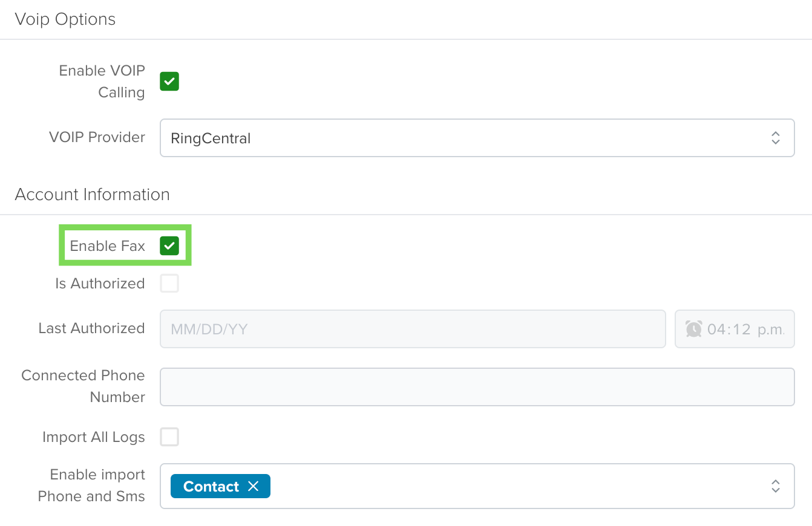Image resolution: width=812 pixels, height=526 pixels.
Task: Click the Voip Options section heading
Action: coord(65,19)
